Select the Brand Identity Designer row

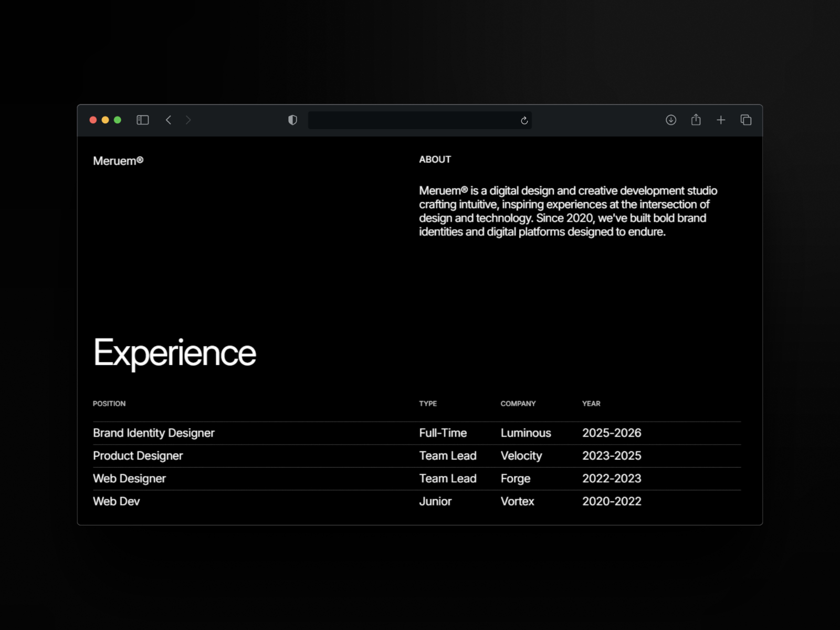(x=417, y=433)
